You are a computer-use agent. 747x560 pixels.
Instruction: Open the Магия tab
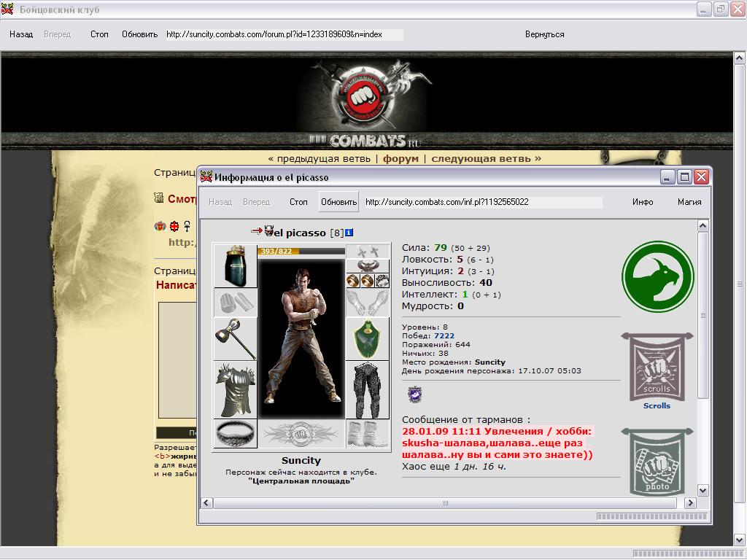(x=689, y=202)
